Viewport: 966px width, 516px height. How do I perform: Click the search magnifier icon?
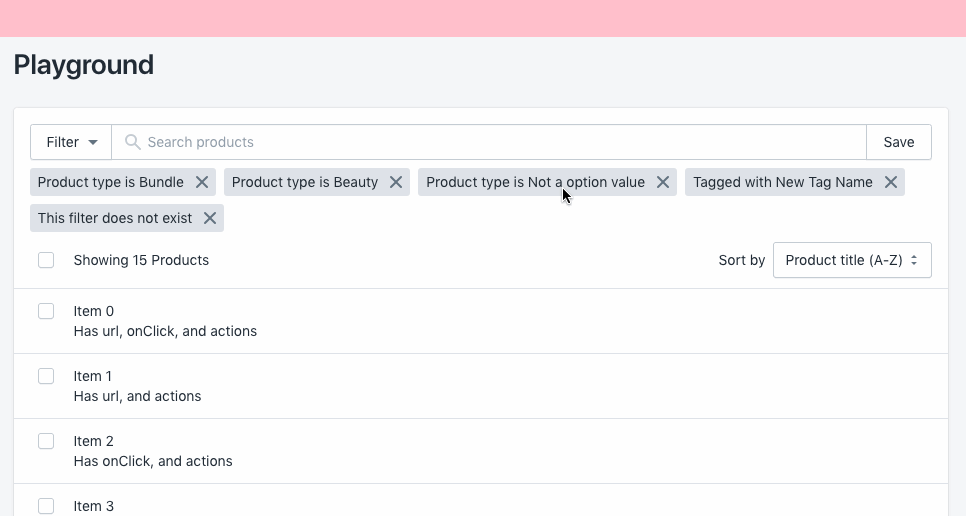point(132,142)
